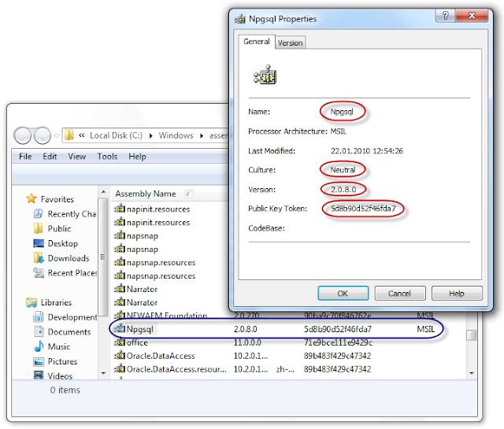This screenshot has width=504, height=429.
Task: Click the Back navigation arrow in Explorer
Action: (x=22, y=135)
